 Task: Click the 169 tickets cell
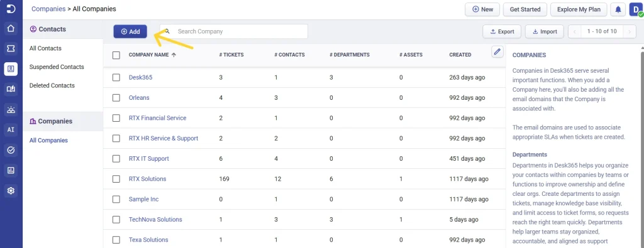click(225, 179)
